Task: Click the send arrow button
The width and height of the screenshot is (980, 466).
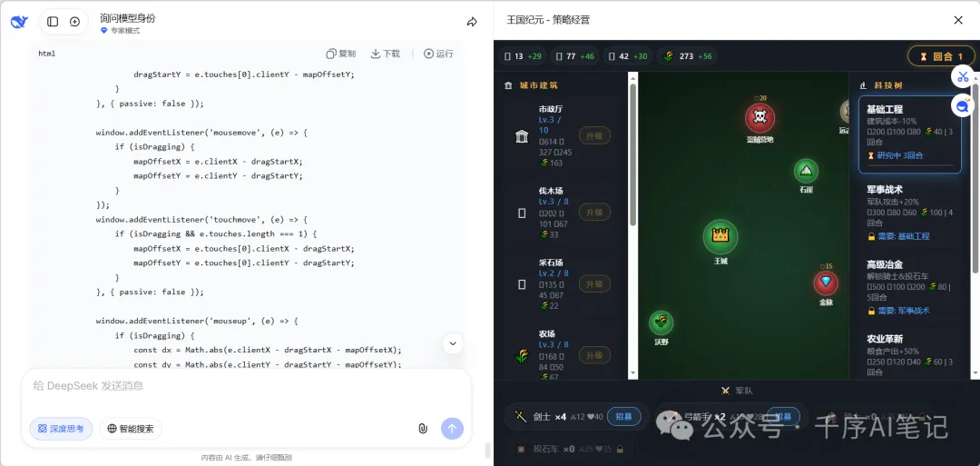Action: click(453, 429)
